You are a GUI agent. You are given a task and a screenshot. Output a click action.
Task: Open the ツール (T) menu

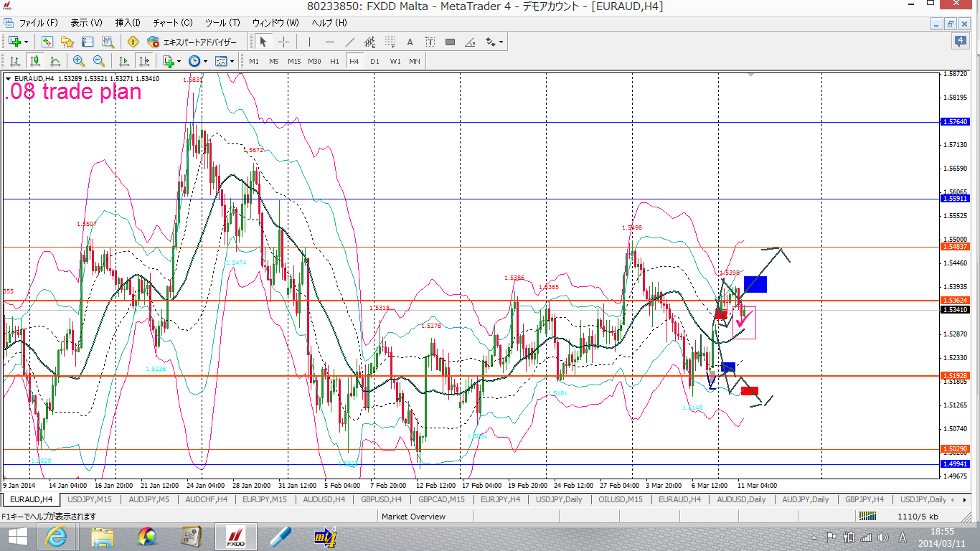point(222,22)
